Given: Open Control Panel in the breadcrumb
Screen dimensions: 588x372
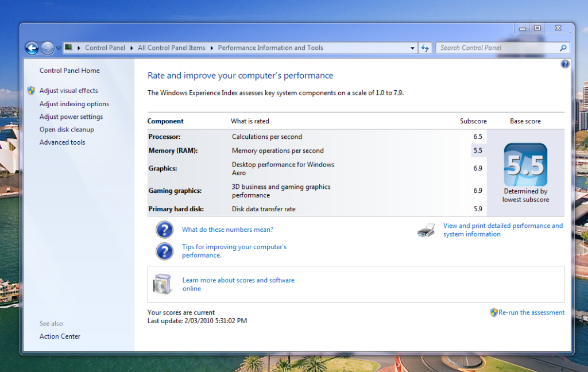Looking at the screenshot, I should pyautogui.click(x=105, y=48).
